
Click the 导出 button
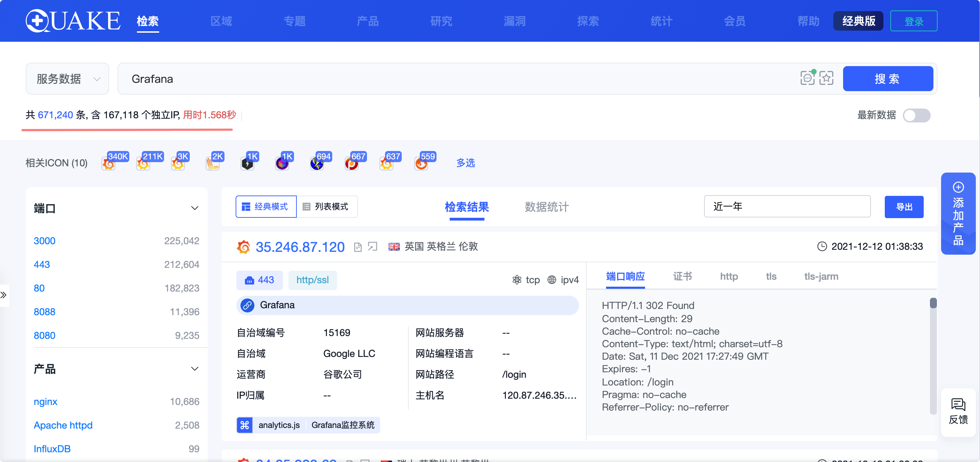904,207
